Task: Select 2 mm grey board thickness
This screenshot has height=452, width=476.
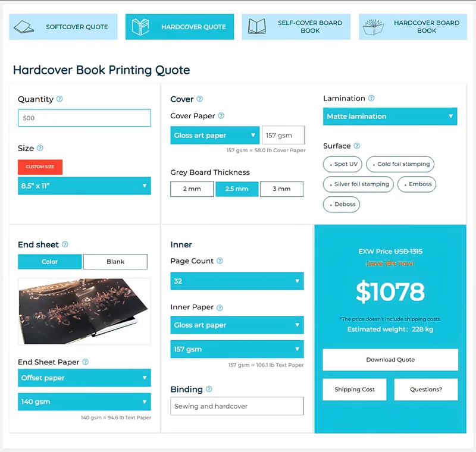Action: point(192,189)
